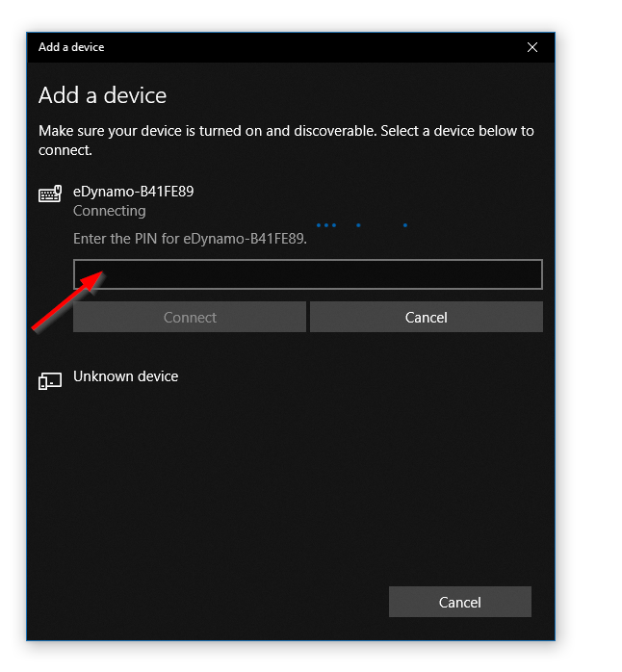Image resolution: width=622 pixels, height=672 pixels.
Task: Click the Enter the PIN prompt text
Action: tap(190, 239)
